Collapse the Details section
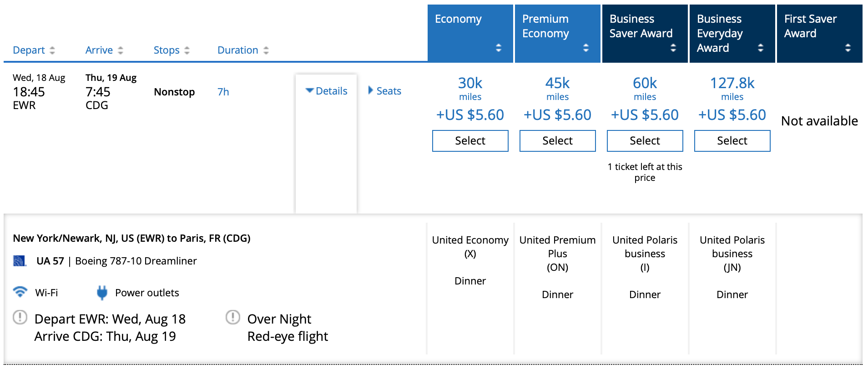868x369 pixels. pos(326,90)
